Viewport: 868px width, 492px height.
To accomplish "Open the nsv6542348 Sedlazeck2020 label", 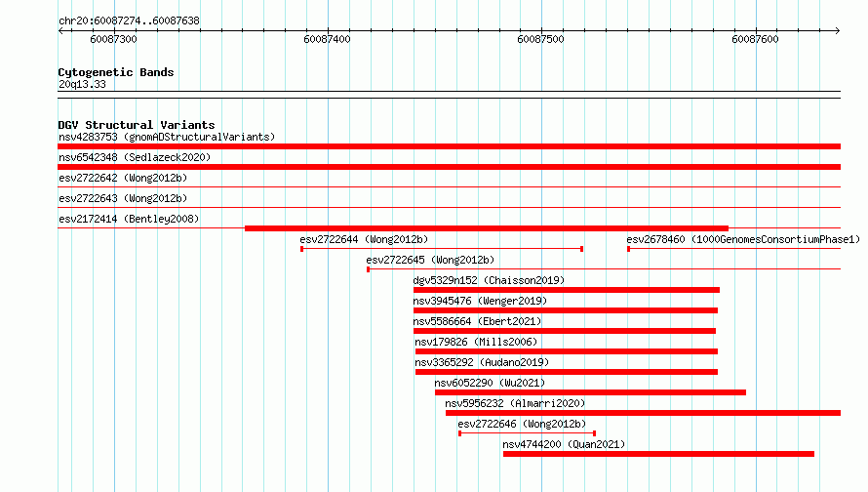I will (135, 157).
